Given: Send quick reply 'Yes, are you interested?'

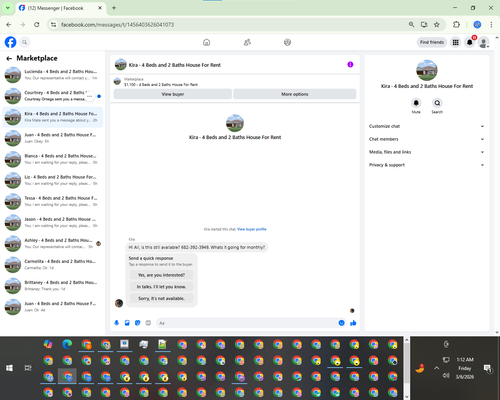Looking at the screenshot, I should (x=161, y=275).
